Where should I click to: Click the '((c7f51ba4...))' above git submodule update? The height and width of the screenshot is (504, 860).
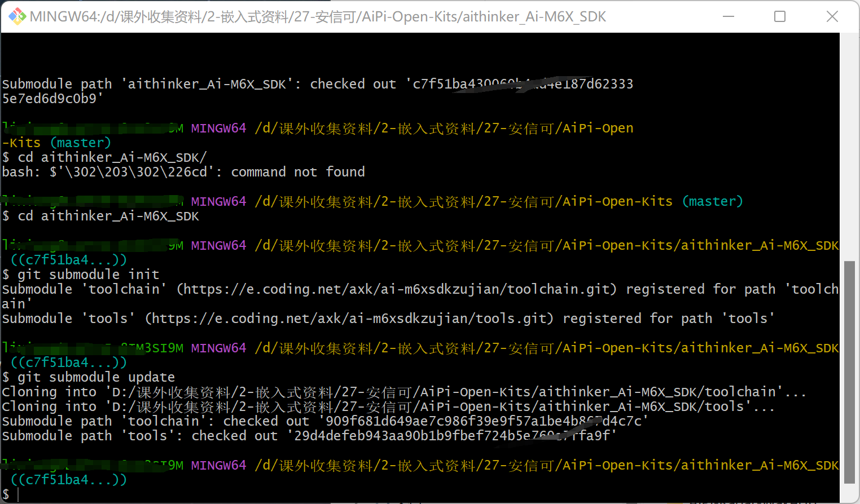(69, 362)
